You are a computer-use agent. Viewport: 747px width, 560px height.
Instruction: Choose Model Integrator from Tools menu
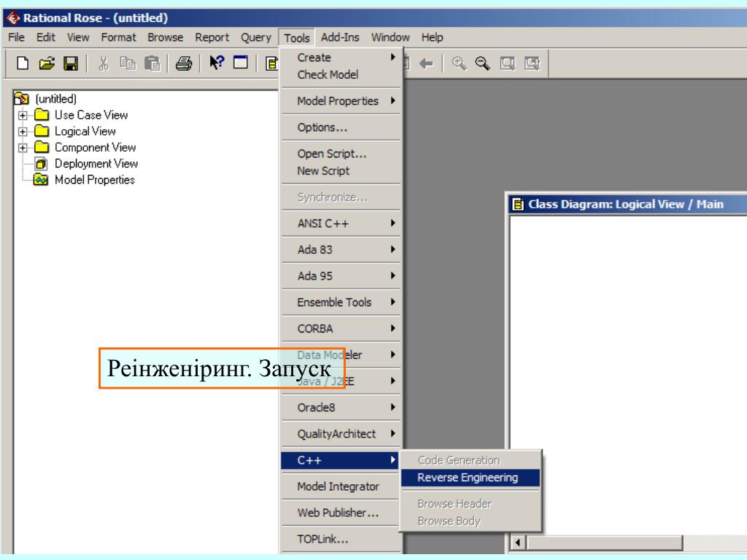341,486
